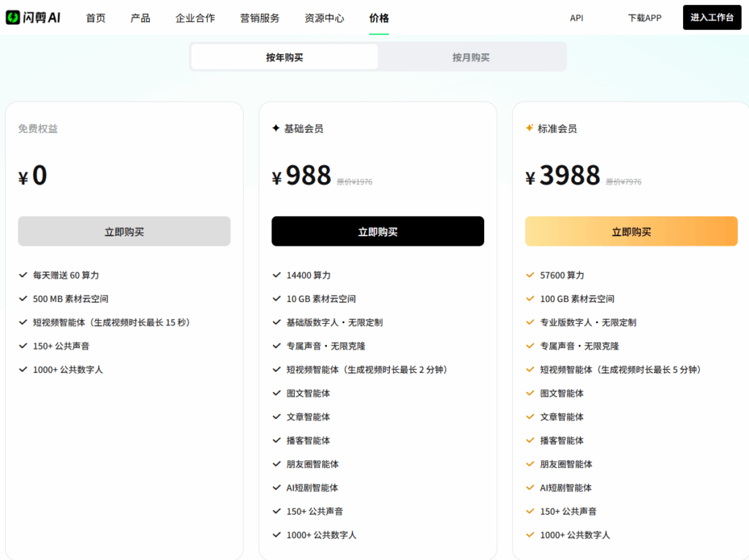Open the 首页 nav item
The height and width of the screenshot is (560, 749).
click(x=96, y=18)
